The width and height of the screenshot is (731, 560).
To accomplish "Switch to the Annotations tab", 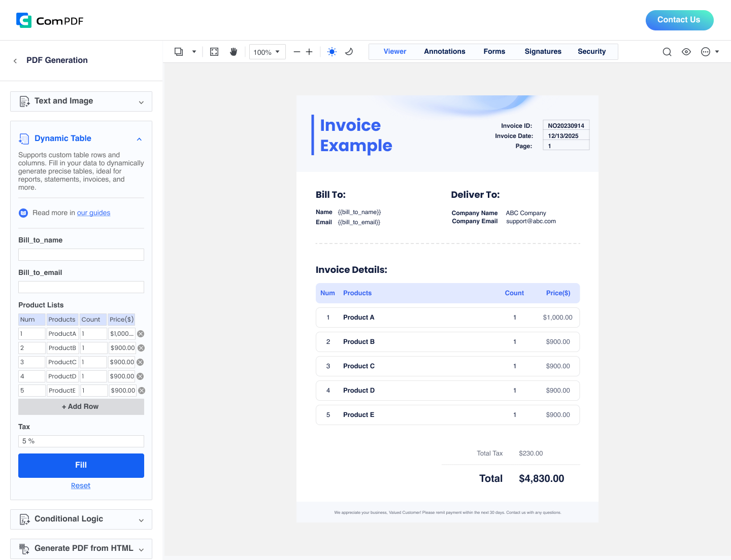I will [445, 52].
